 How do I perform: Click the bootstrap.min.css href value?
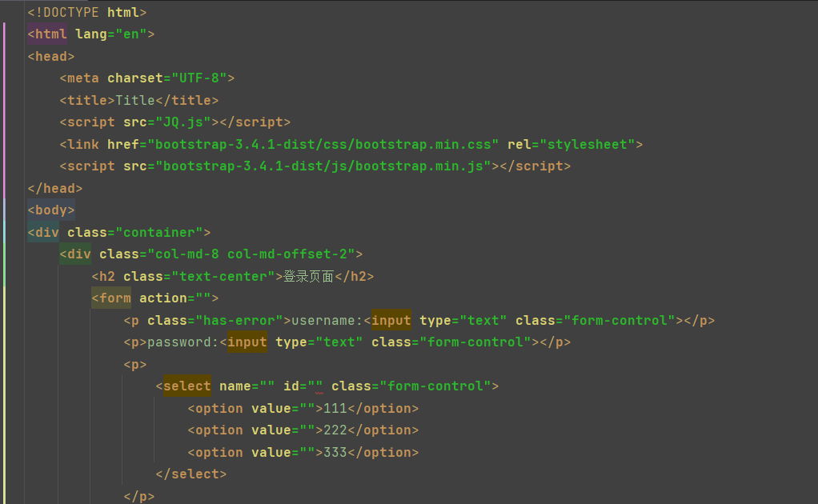coord(323,144)
